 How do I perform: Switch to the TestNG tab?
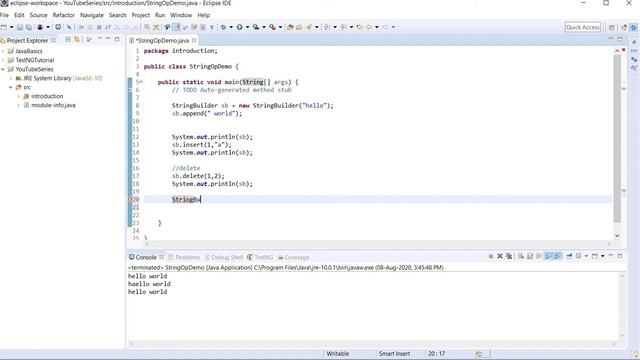tap(260, 257)
